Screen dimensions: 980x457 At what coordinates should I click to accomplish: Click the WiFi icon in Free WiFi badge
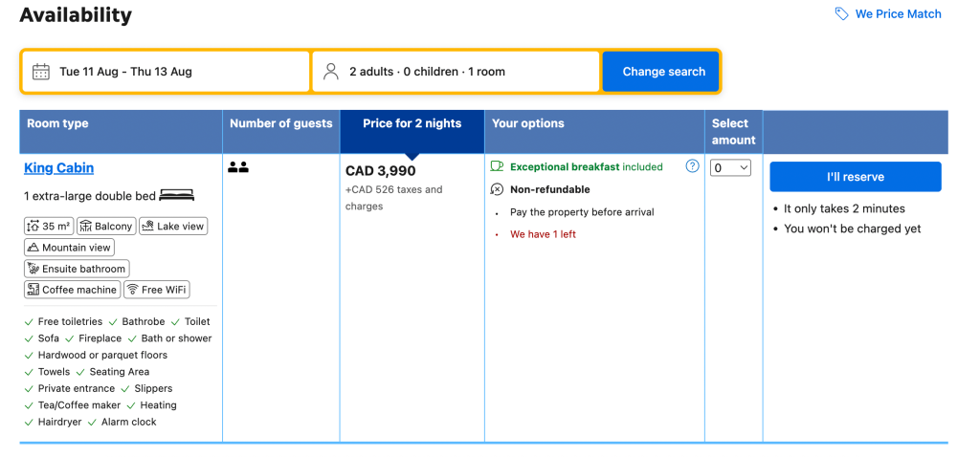[x=133, y=290]
